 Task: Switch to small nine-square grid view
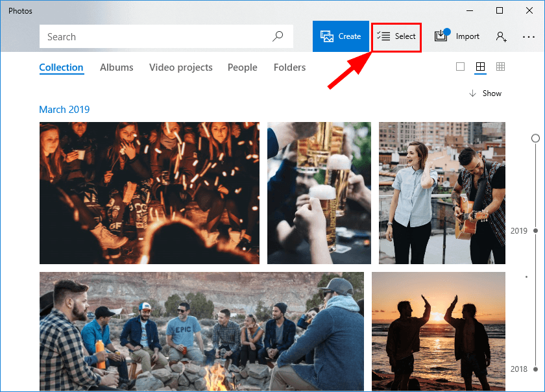[x=500, y=66]
